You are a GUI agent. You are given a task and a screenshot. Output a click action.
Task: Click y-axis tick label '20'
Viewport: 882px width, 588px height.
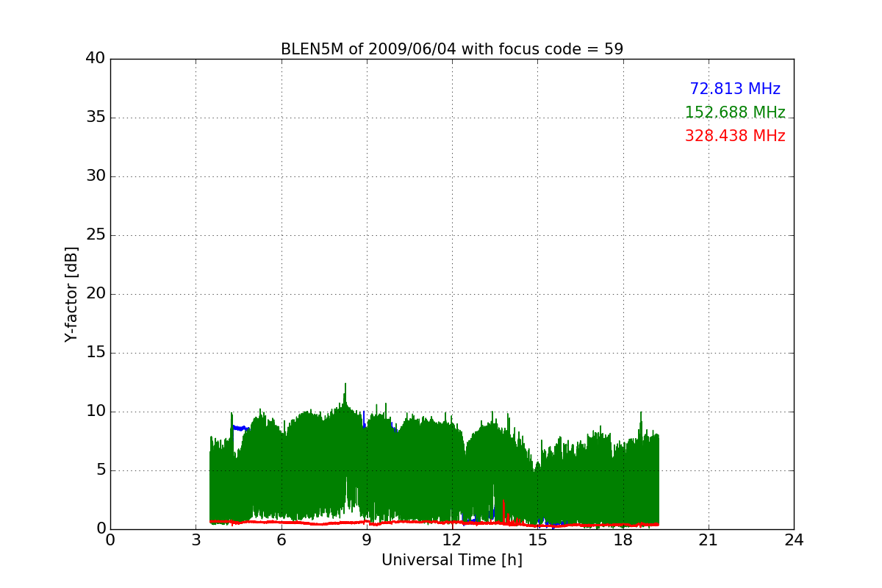96,294
